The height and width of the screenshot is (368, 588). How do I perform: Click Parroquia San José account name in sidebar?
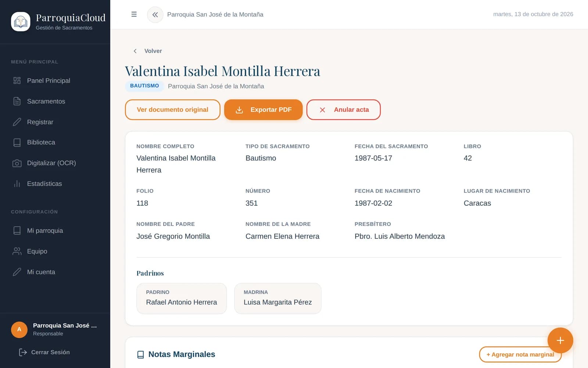point(65,326)
